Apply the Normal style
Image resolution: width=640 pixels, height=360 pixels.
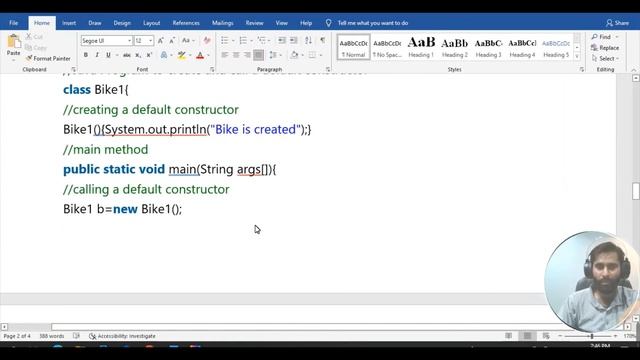click(x=353, y=47)
